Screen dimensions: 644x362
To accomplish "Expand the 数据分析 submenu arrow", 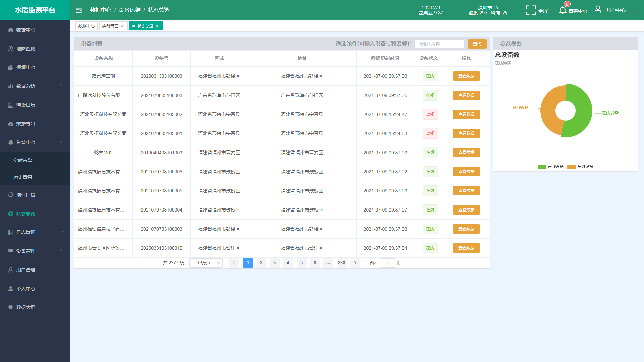I will (62, 86).
